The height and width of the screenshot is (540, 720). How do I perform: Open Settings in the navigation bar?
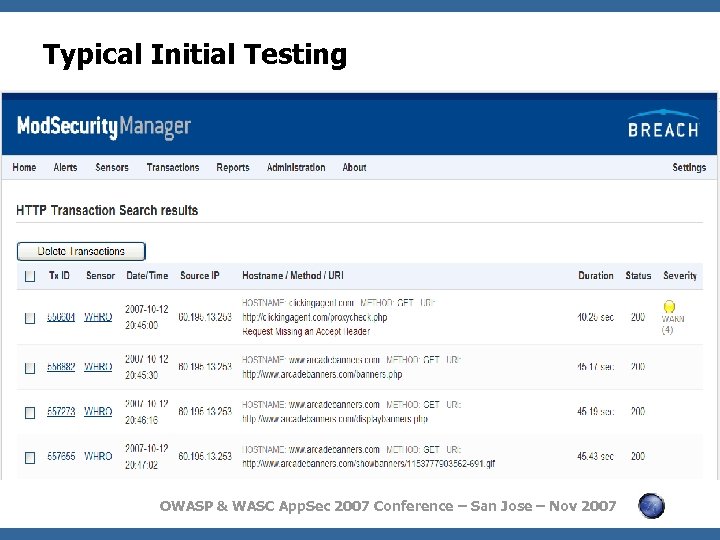tap(689, 167)
